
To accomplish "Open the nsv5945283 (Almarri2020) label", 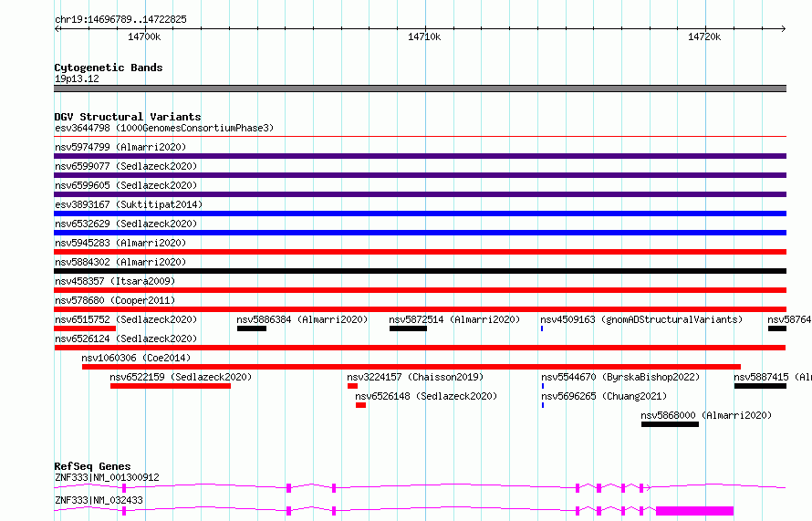I will coord(120,243).
